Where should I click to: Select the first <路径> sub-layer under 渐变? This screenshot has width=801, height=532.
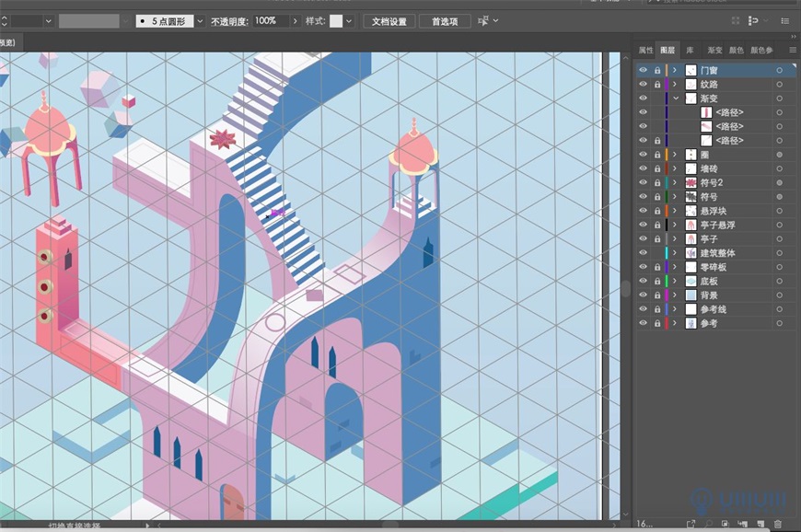click(727, 113)
